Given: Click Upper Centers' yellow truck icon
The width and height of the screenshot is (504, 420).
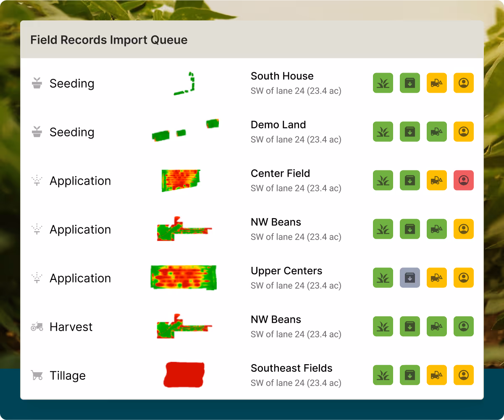Looking at the screenshot, I should (437, 278).
